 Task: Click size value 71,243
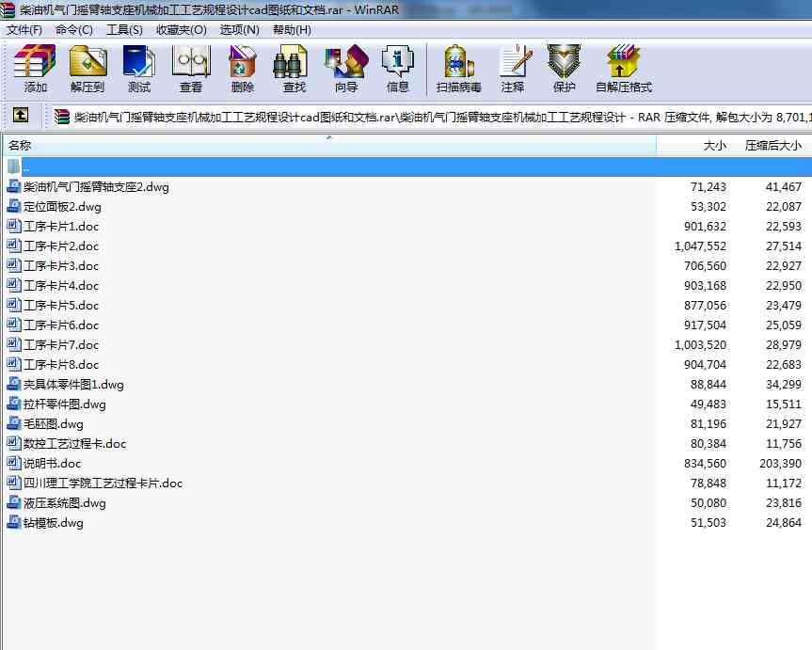(708, 186)
